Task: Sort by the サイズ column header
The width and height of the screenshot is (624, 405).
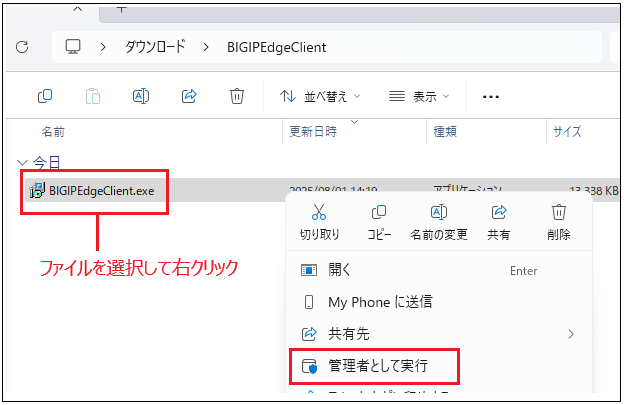Action: [567, 131]
